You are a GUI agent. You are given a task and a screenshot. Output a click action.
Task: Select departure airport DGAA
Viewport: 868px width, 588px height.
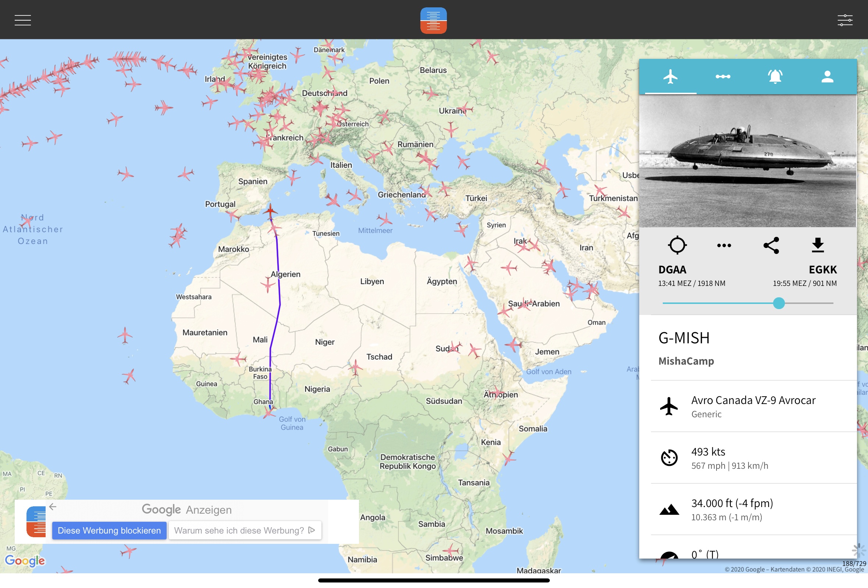pos(672,269)
